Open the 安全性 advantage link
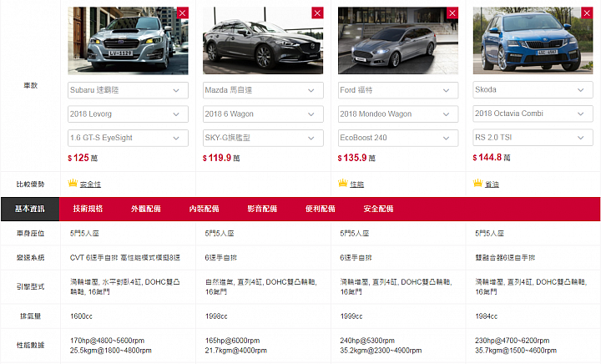This screenshot has height=364, width=601. (x=90, y=185)
